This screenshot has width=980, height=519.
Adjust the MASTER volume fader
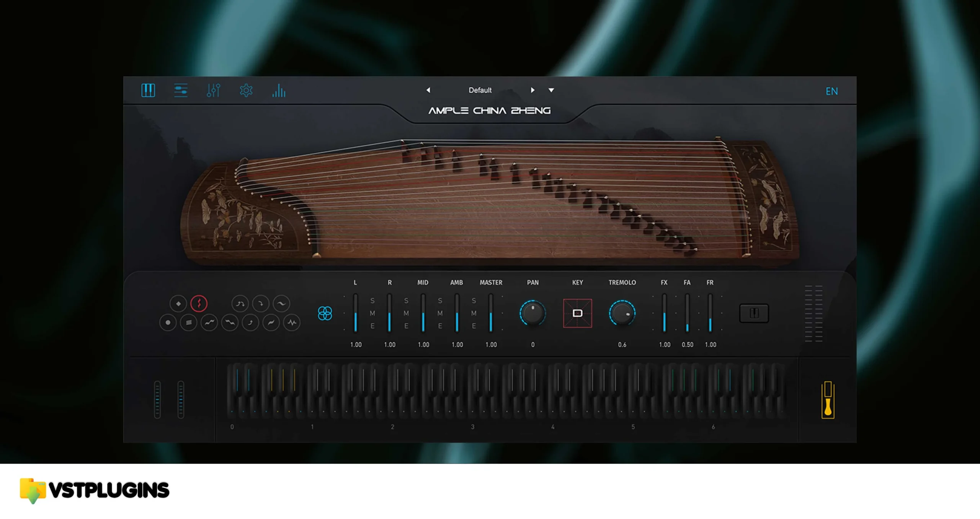point(491,313)
